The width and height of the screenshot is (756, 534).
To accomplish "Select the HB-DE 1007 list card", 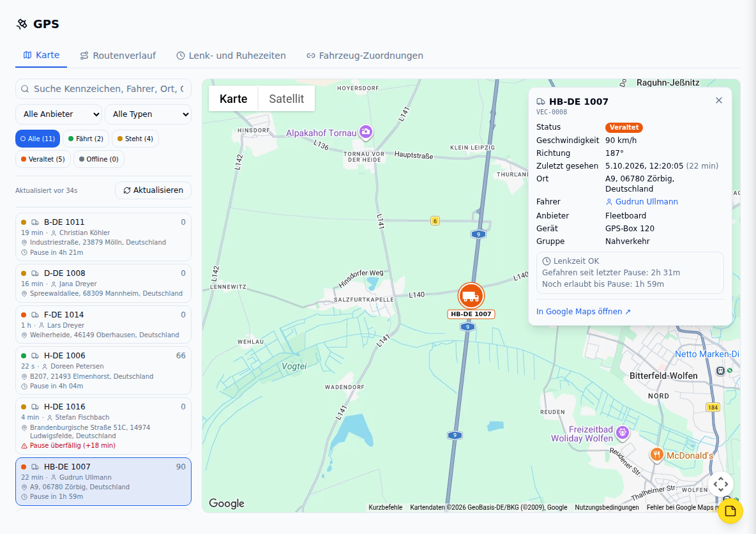I will [x=103, y=482].
